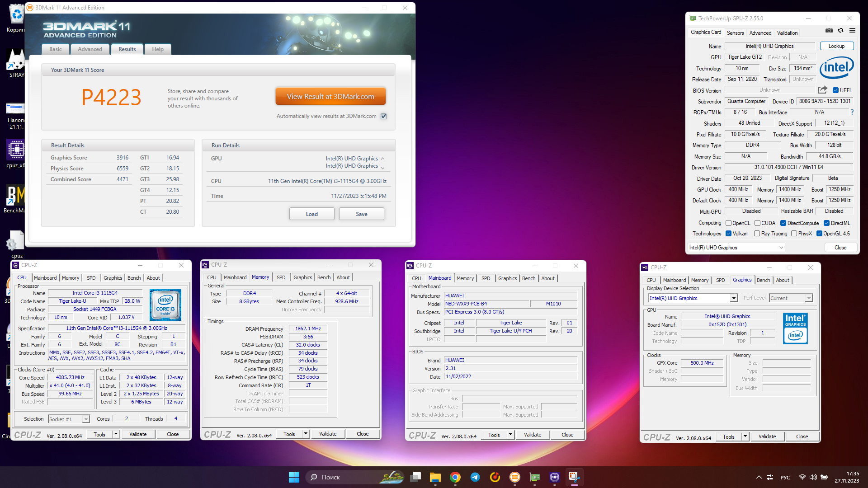Switch to the Basic tab in 3DMark
This screenshot has width=868, height=488.
click(x=56, y=49)
